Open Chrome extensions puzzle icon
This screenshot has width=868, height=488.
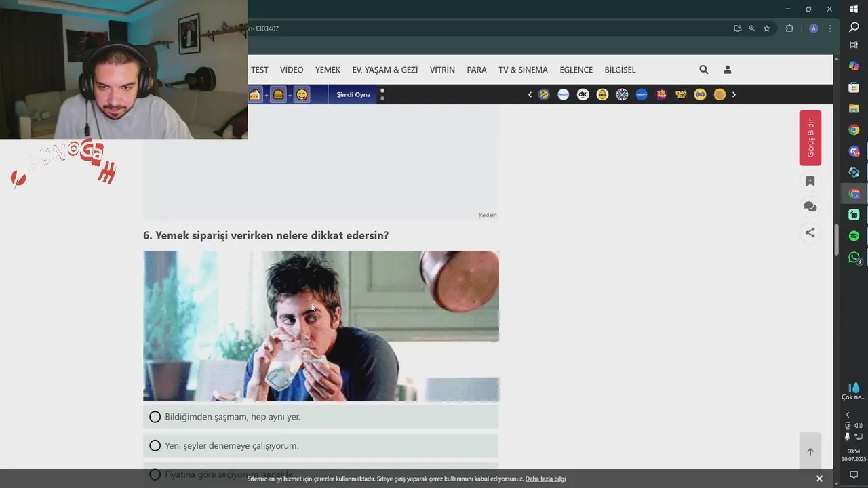click(789, 28)
